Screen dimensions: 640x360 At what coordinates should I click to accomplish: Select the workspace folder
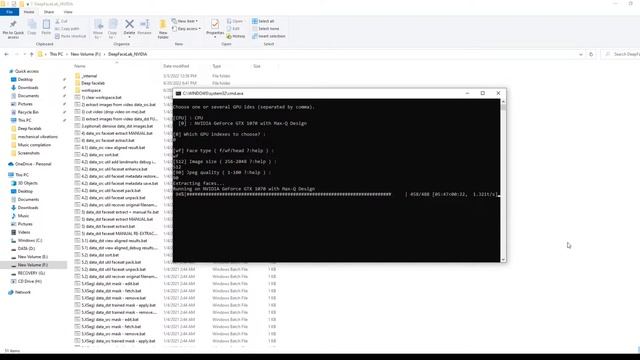[91, 90]
